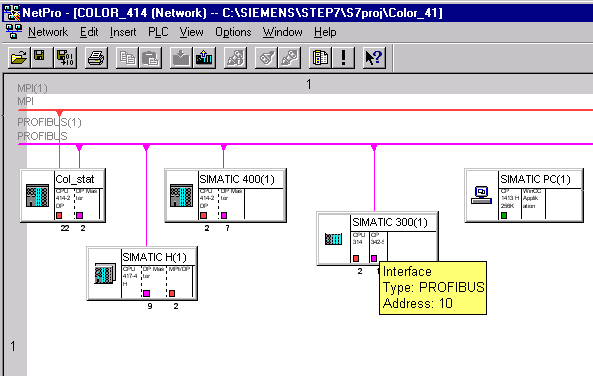Click the red MPI interface square in Col_stat
This screenshot has width=593, height=376.
coord(59,215)
